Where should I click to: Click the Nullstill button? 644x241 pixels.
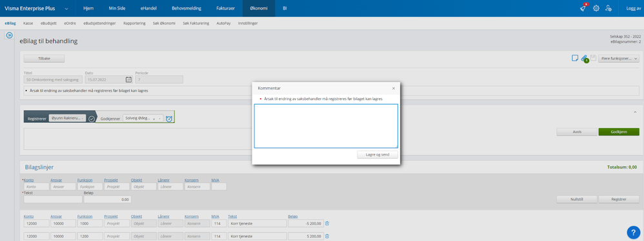pos(577,199)
